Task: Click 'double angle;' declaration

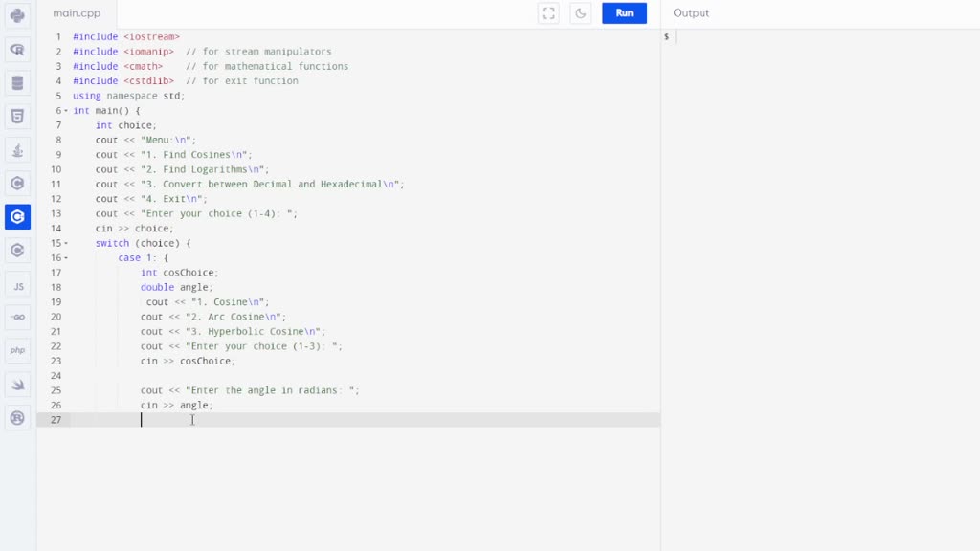Action: 177,287
